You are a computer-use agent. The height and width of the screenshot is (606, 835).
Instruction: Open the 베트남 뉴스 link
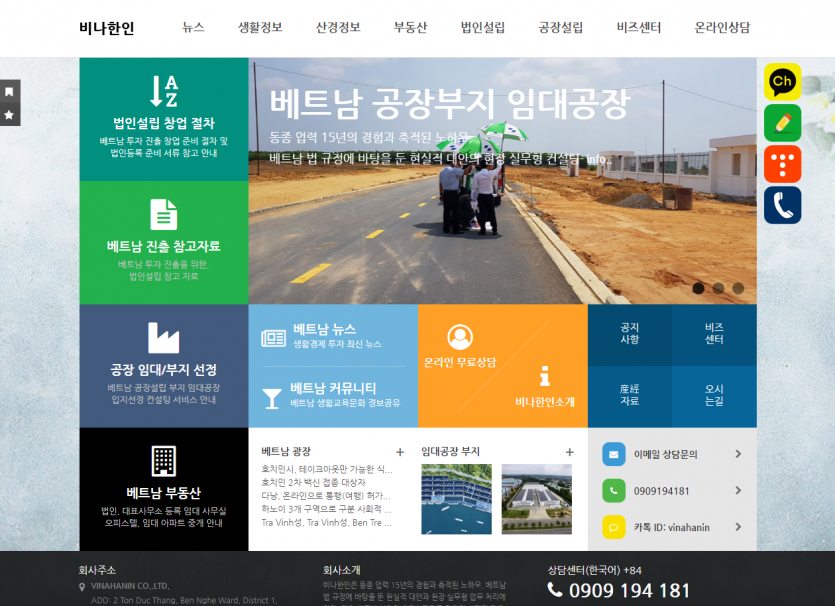(x=324, y=329)
